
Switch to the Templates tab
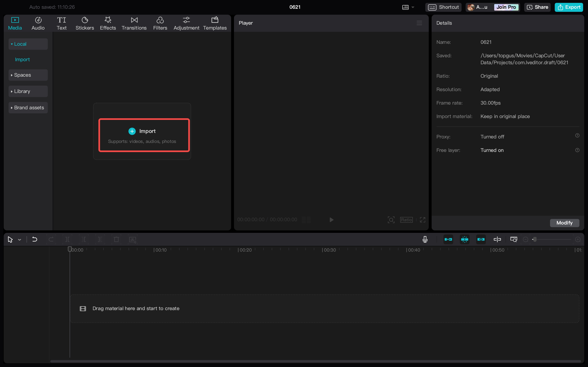(215, 23)
